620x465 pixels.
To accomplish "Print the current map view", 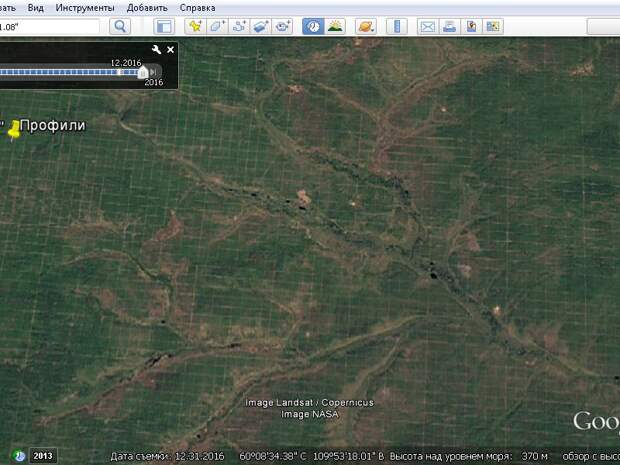I will 449,27.
